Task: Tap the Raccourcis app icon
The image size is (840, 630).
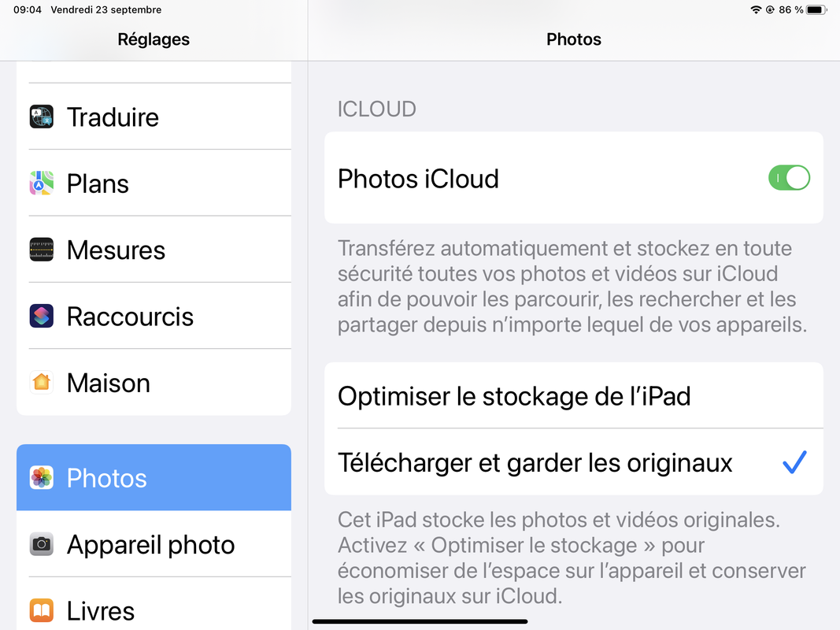Action: (x=42, y=317)
